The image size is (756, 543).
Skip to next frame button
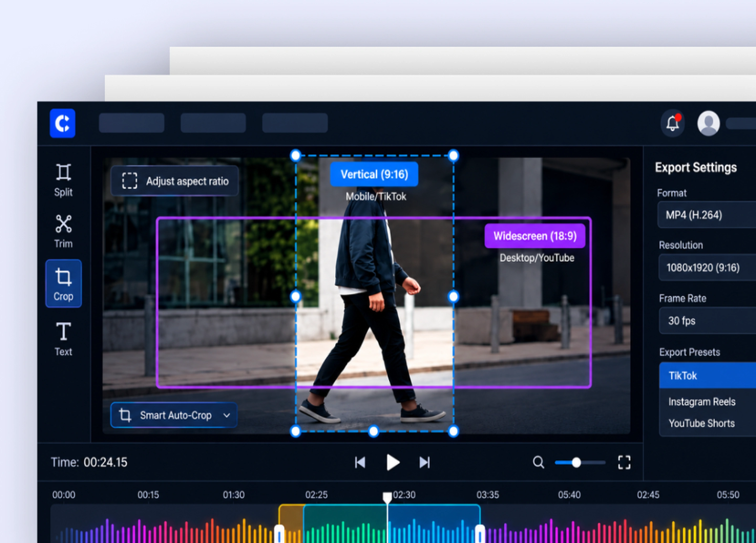(425, 462)
